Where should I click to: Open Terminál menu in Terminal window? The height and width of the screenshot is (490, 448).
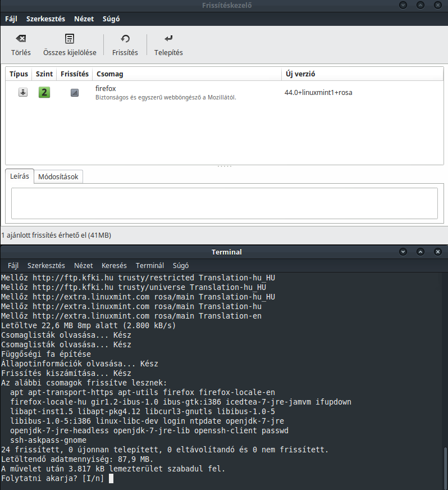click(149, 266)
